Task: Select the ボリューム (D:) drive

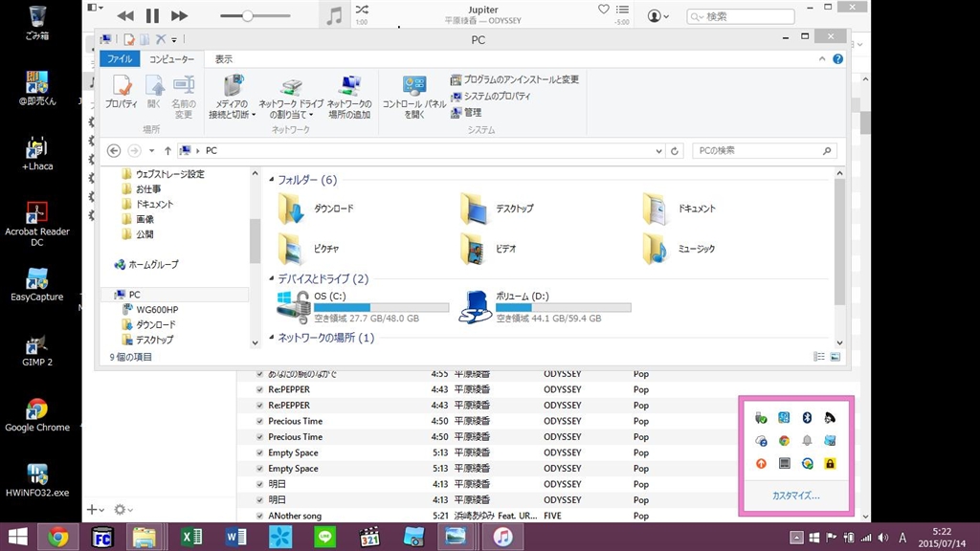Action: [545, 307]
